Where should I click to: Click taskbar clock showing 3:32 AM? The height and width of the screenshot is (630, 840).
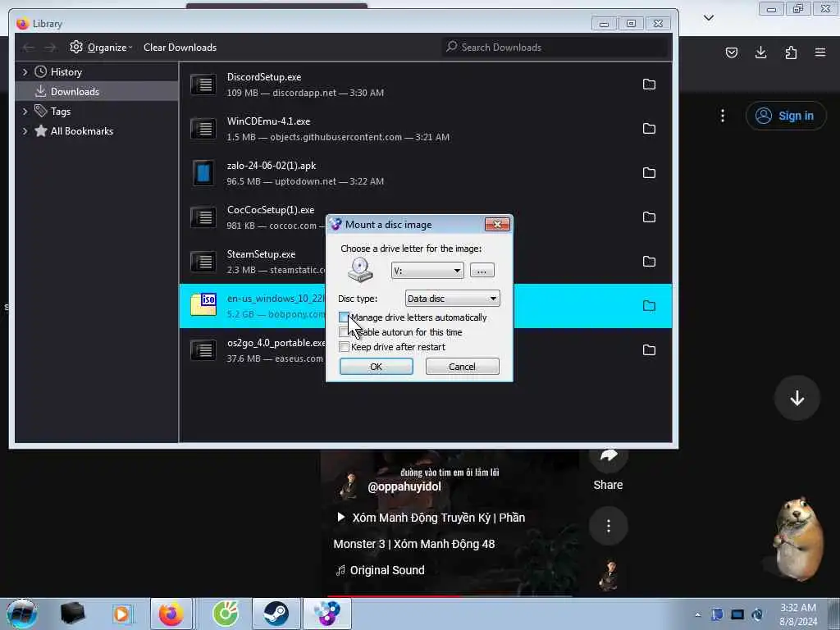pyautogui.click(x=798, y=615)
